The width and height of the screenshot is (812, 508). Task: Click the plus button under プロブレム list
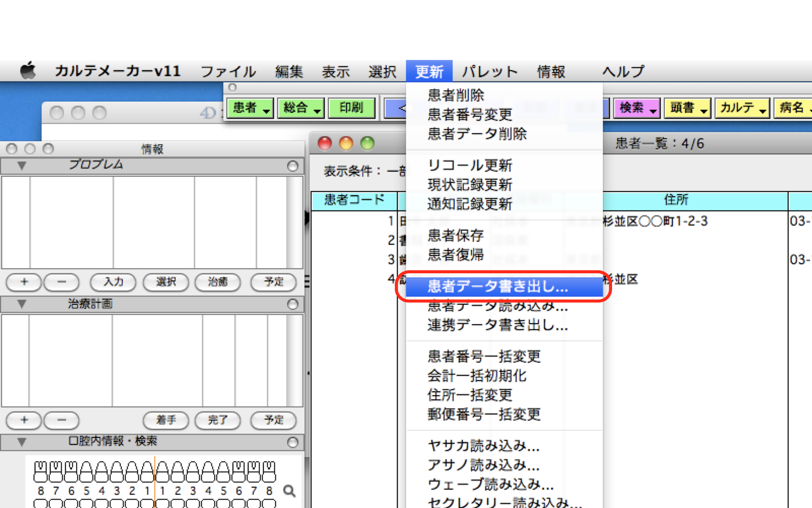pos(24,282)
